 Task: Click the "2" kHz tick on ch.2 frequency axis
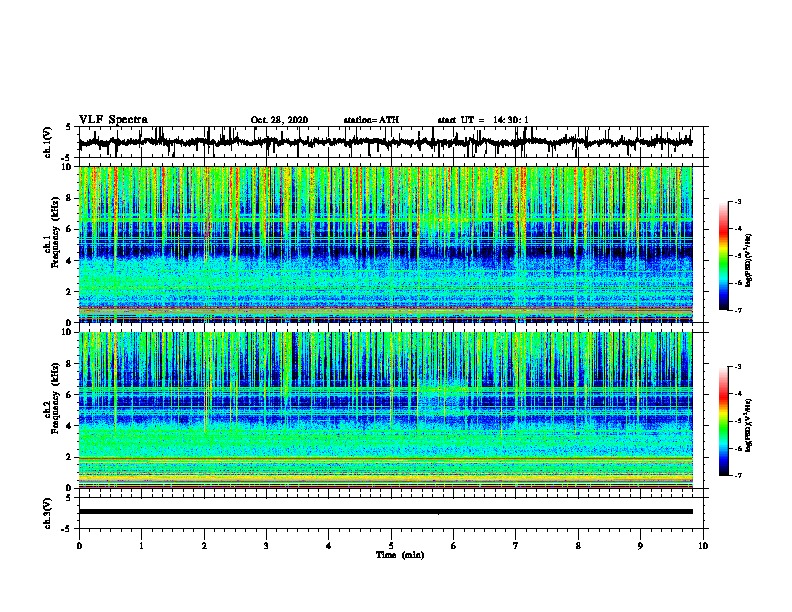click(71, 457)
